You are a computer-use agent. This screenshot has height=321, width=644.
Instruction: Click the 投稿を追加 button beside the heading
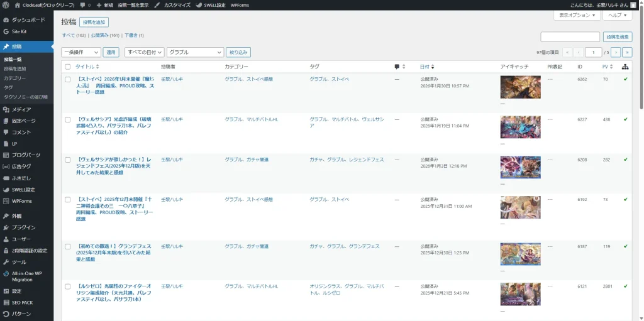(94, 22)
